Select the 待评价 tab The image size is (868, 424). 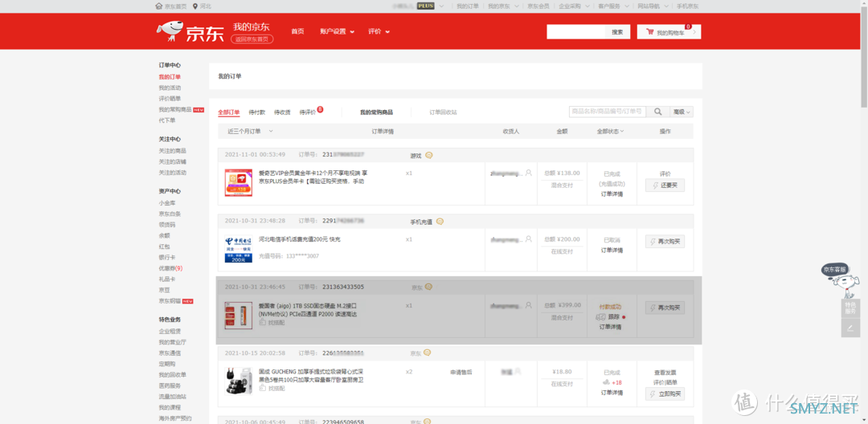[x=308, y=112]
